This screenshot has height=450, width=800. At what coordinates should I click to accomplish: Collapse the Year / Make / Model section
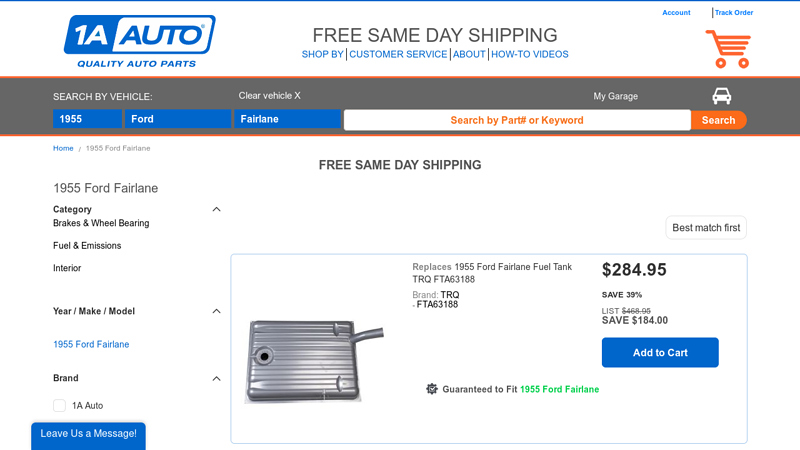pyautogui.click(x=217, y=311)
